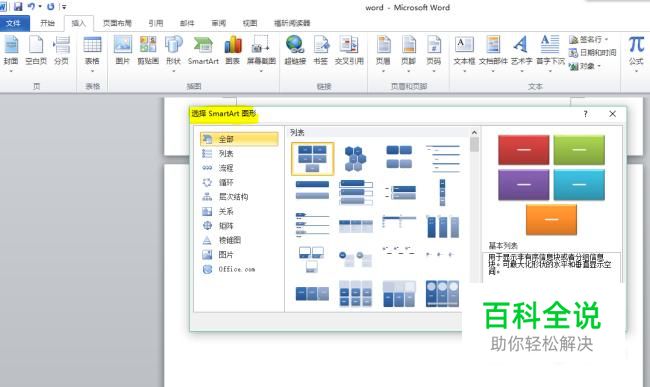Image resolution: width=650 pixels, height=387 pixels.
Task: Click the SmartArt gallery scrollbar up arrow
Action: pyautogui.click(x=474, y=133)
